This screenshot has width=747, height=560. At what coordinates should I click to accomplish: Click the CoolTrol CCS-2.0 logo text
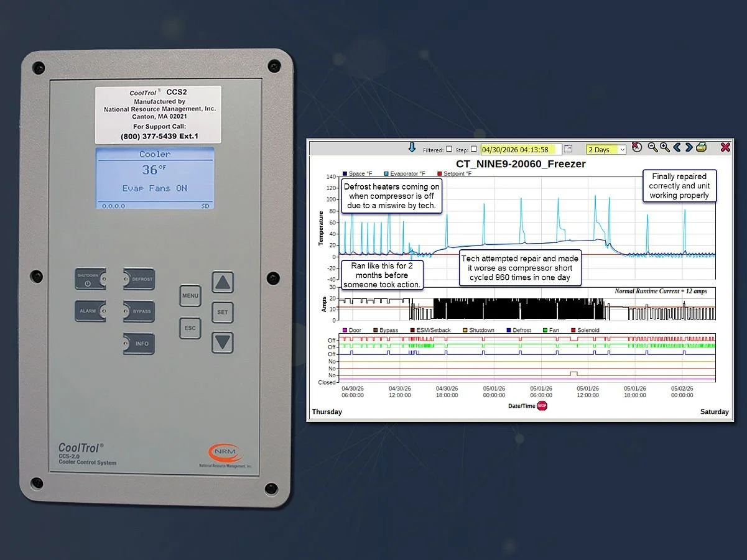click(87, 454)
